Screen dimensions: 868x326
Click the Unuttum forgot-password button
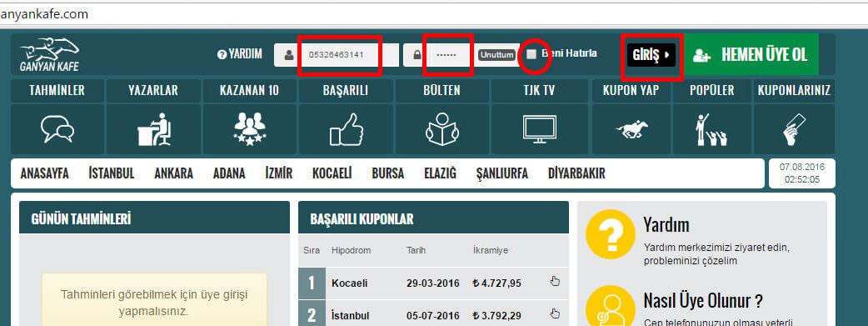click(x=497, y=55)
